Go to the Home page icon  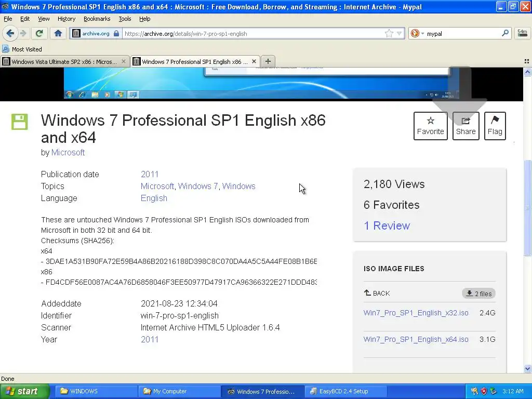pos(58,33)
